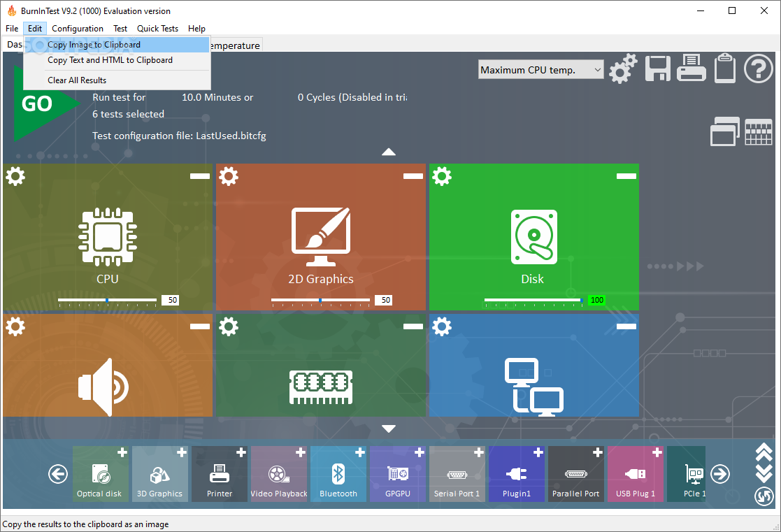The height and width of the screenshot is (532, 781).
Task: Choose Copy Text and HTML to Clipboard
Action: click(117, 60)
